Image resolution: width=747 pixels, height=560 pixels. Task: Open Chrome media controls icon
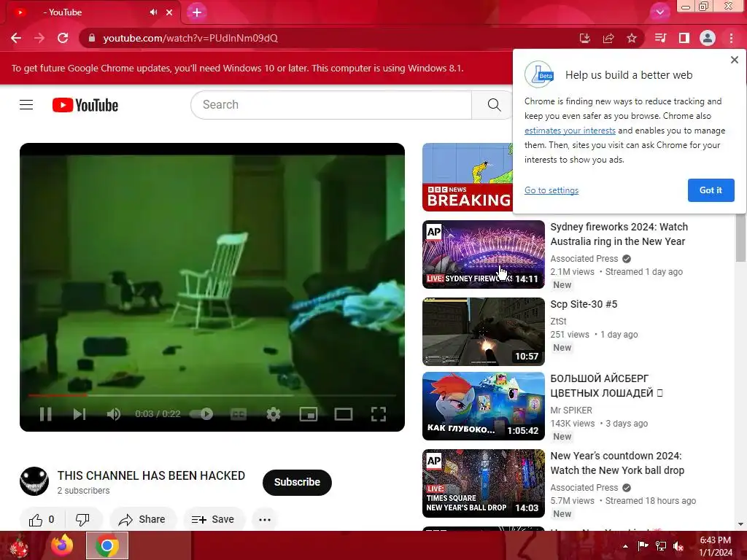click(660, 38)
